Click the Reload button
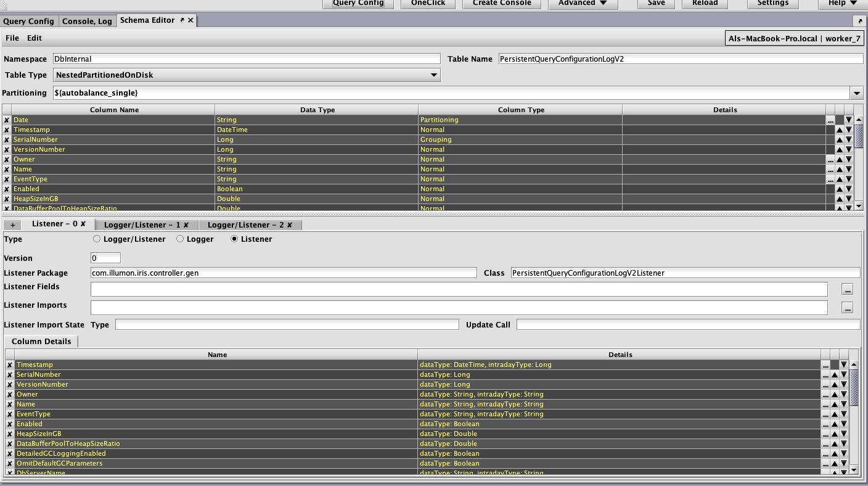 coord(705,3)
